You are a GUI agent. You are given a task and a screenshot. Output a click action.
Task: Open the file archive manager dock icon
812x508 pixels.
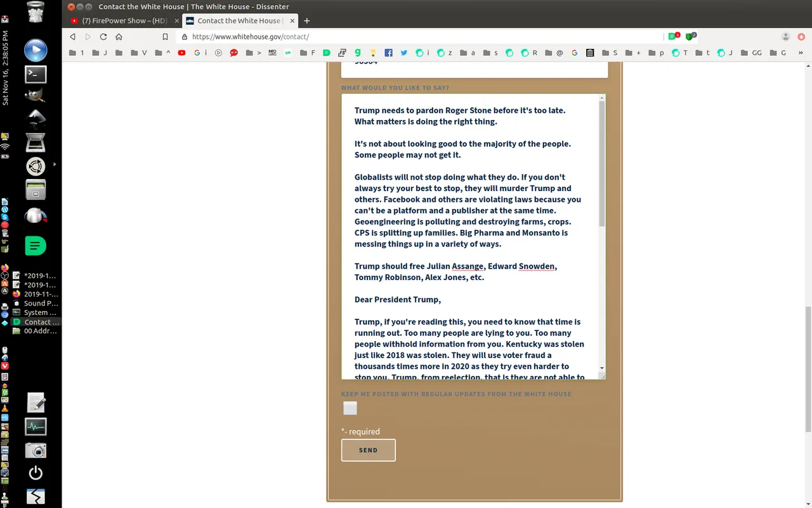pyautogui.click(x=36, y=189)
